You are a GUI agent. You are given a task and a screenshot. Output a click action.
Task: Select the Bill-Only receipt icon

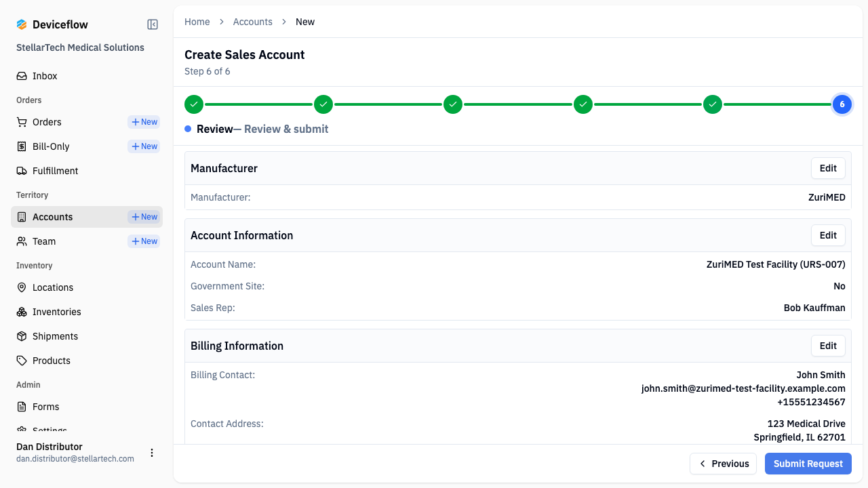click(x=22, y=146)
